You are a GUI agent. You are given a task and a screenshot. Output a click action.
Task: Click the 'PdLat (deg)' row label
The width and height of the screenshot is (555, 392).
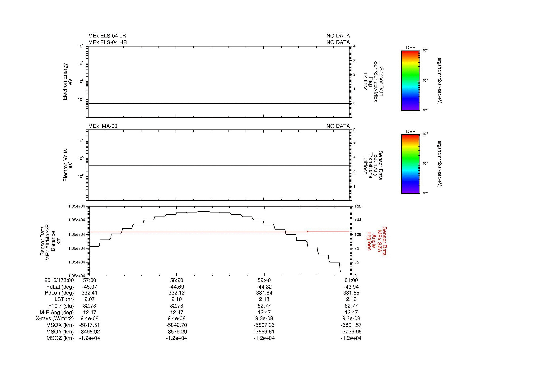pos(60,287)
